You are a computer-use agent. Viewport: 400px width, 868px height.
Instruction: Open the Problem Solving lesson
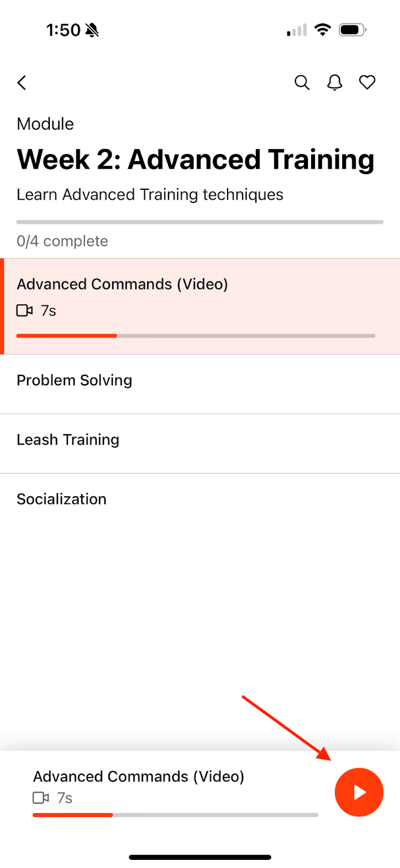(x=200, y=384)
